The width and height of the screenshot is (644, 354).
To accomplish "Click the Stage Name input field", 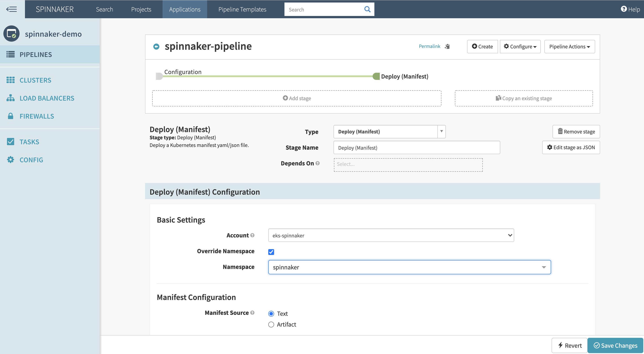I will click(x=416, y=148).
